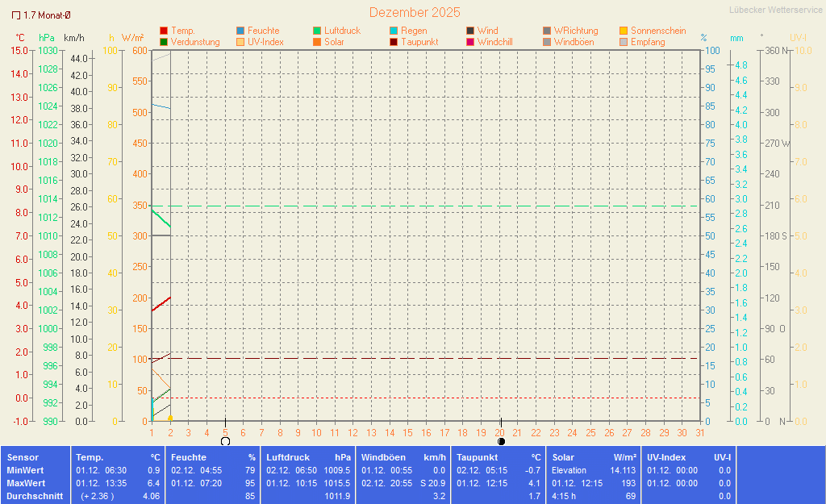Click the full moon symbol under day 5
826x504 pixels.
tap(225, 441)
